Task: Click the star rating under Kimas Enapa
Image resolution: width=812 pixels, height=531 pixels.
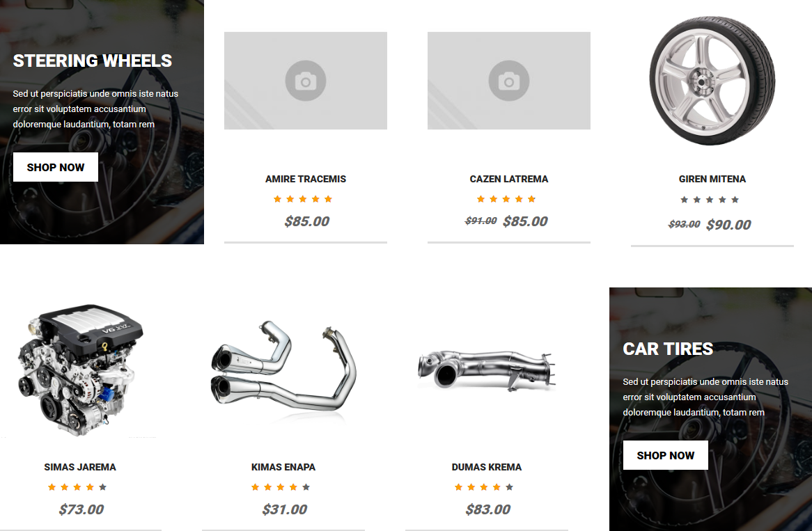Action: [x=281, y=487]
